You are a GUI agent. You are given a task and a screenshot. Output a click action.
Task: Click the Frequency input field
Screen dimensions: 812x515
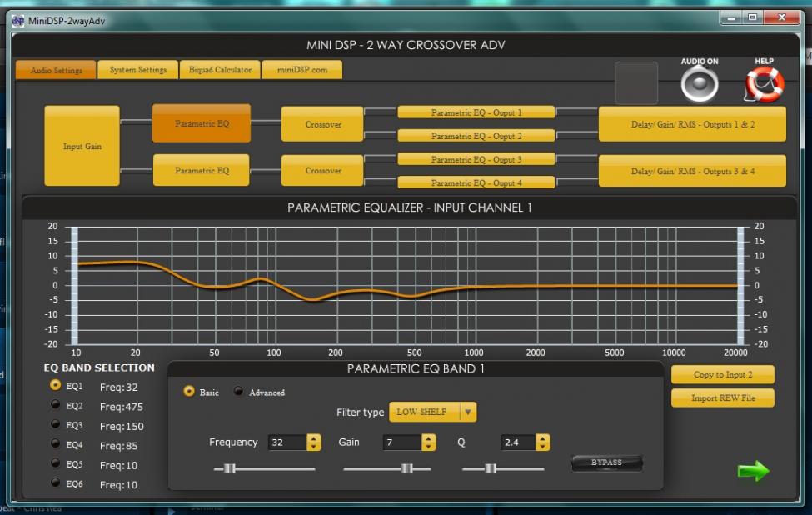287,442
